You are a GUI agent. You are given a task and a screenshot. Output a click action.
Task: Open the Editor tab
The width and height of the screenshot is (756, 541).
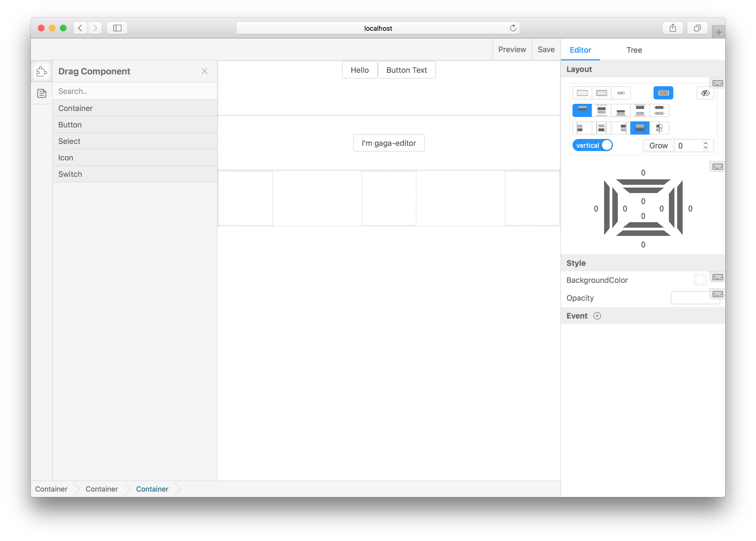click(580, 50)
